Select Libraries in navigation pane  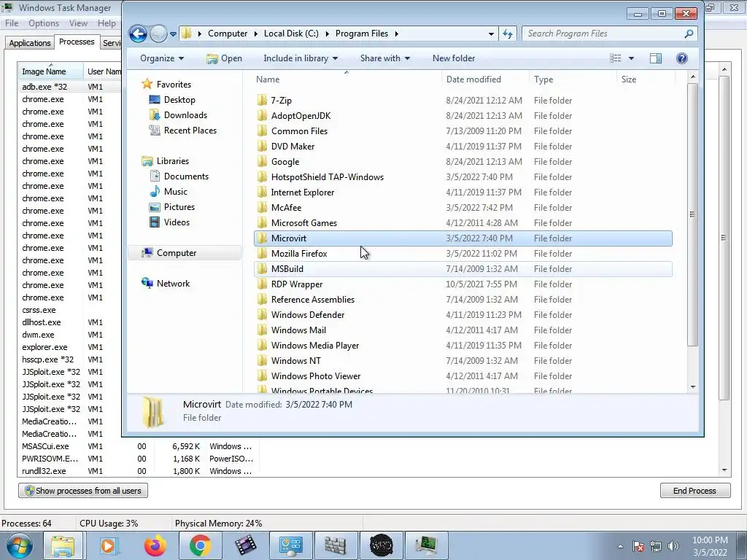(x=172, y=161)
